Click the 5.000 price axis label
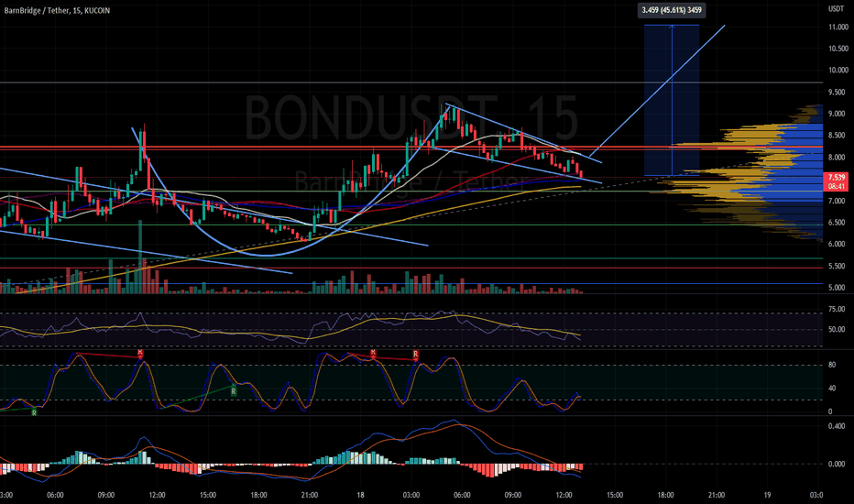 coord(838,288)
